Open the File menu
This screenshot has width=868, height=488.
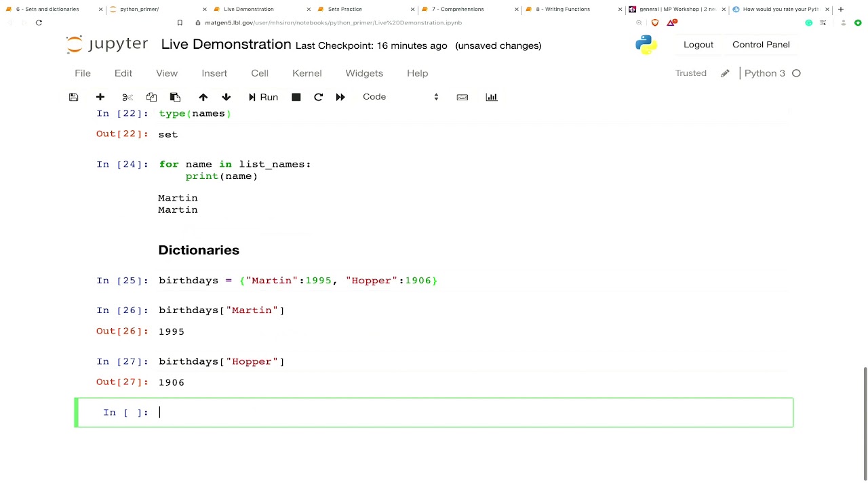[83, 73]
